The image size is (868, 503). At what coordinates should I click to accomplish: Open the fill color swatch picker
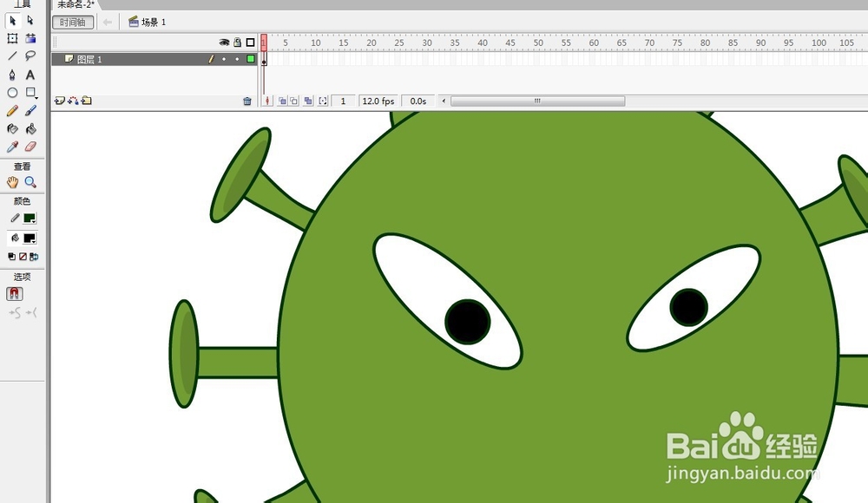coord(30,238)
